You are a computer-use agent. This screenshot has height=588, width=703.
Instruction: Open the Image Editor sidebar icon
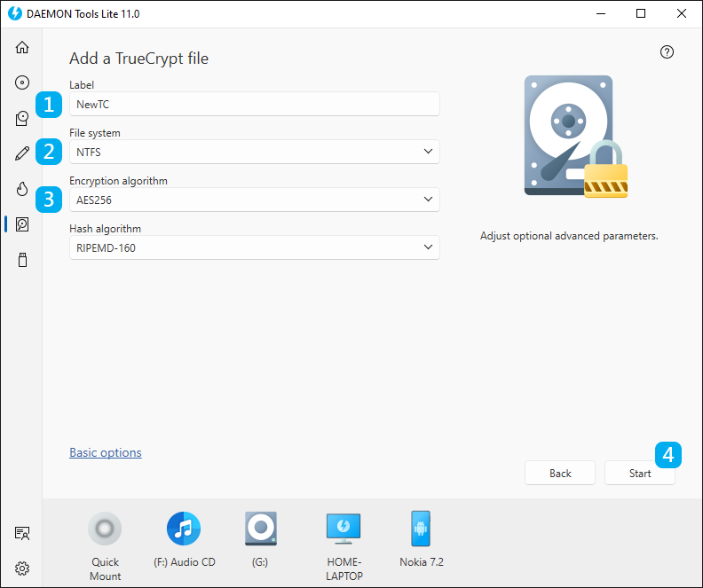click(22, 118)
